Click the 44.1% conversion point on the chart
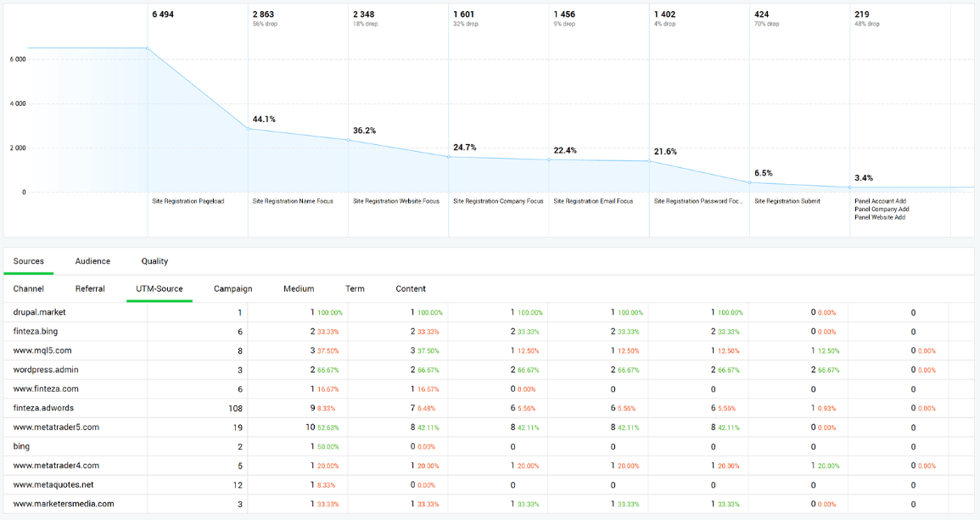Image resolution: width=980 pixels, height=520 pixels. (264, 120)
